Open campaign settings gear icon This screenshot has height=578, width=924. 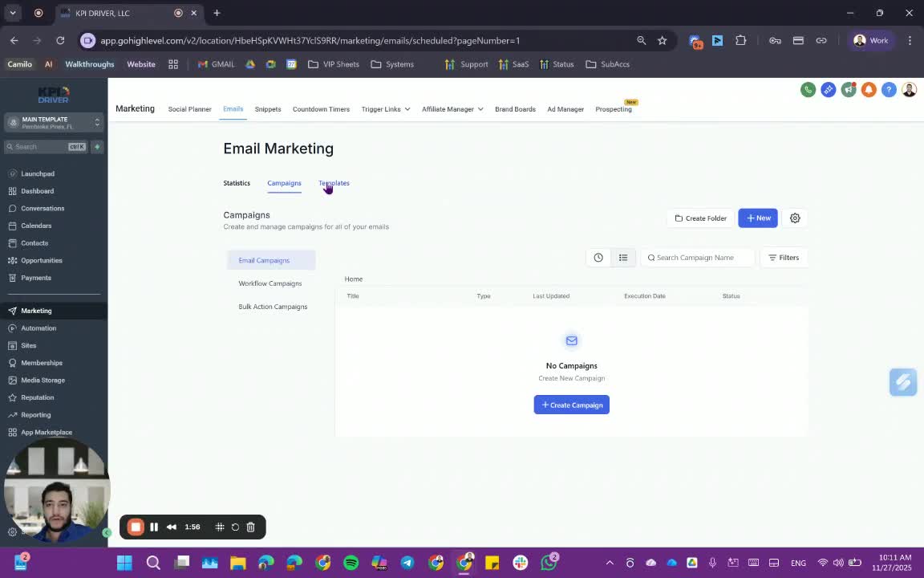point(795,218)
